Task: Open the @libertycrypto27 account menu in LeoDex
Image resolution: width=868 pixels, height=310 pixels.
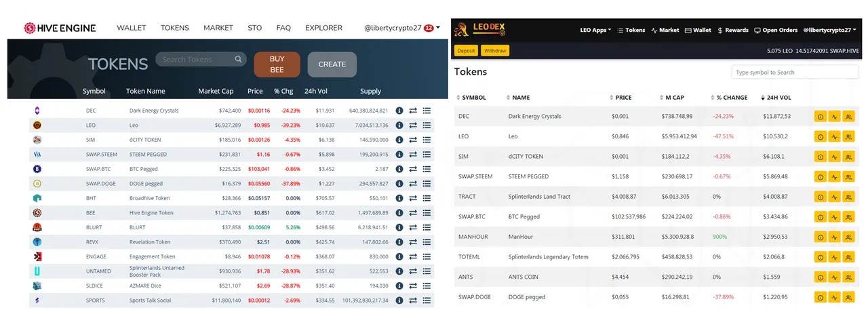Action: click(x=831, y=31)
